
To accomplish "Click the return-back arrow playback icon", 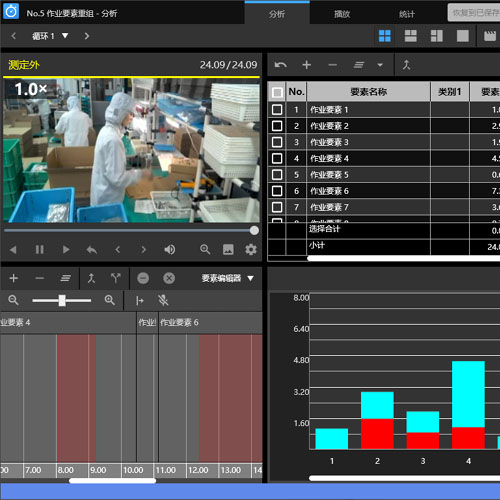I will pyautogui.click(x=92, y=249).
